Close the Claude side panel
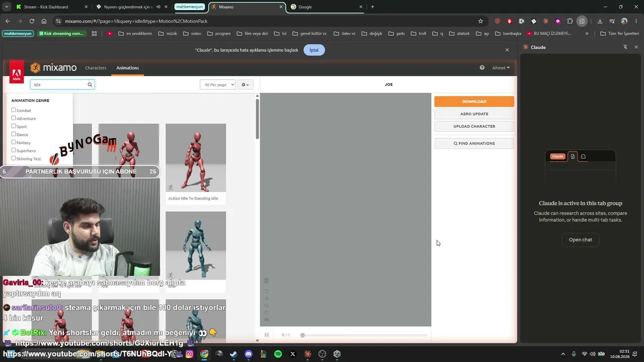Screen dimensions: 644x362 click(636, 47)
